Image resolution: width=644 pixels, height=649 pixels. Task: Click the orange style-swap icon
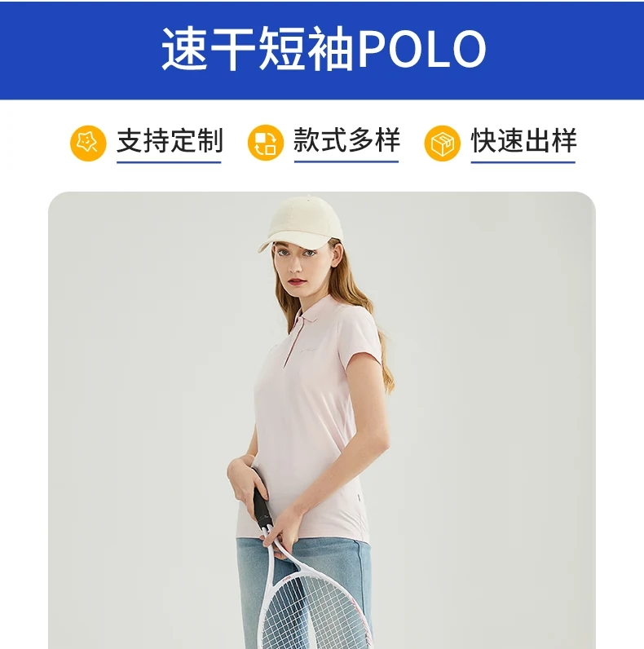point(265,143)
